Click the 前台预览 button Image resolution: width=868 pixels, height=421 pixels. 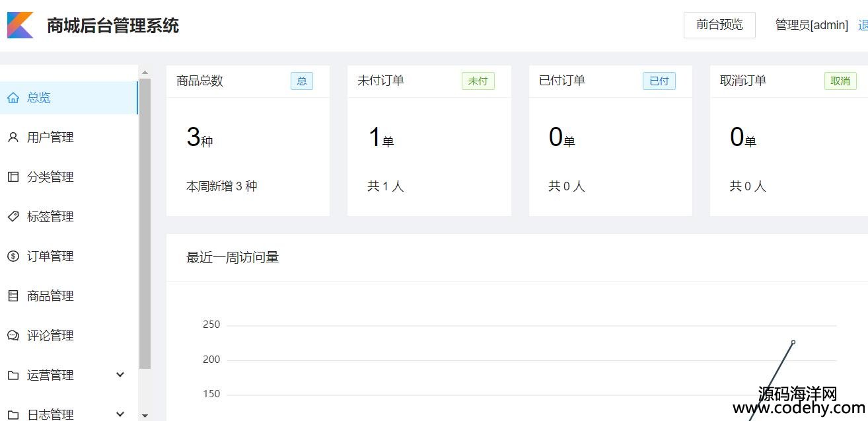coord(719,25)
